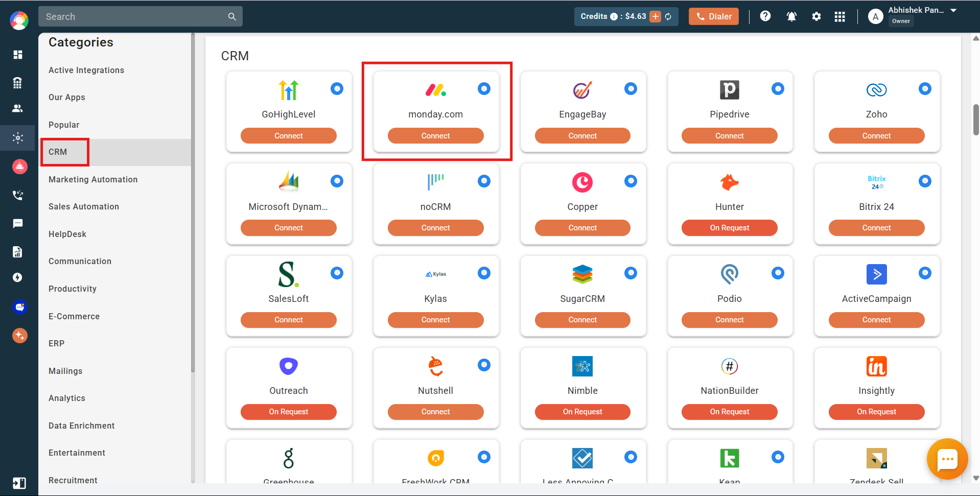Click the main page vertical scrollbar

(976, 120)
